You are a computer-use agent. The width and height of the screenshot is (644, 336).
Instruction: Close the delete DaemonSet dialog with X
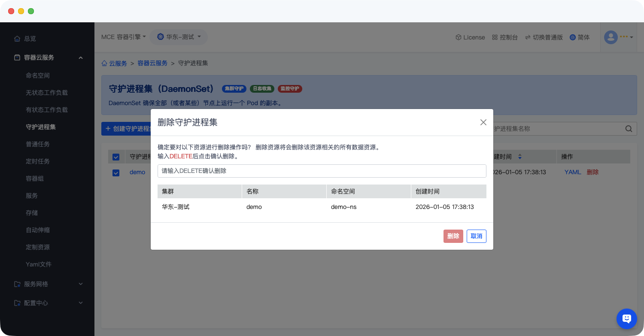click(483, 122)
